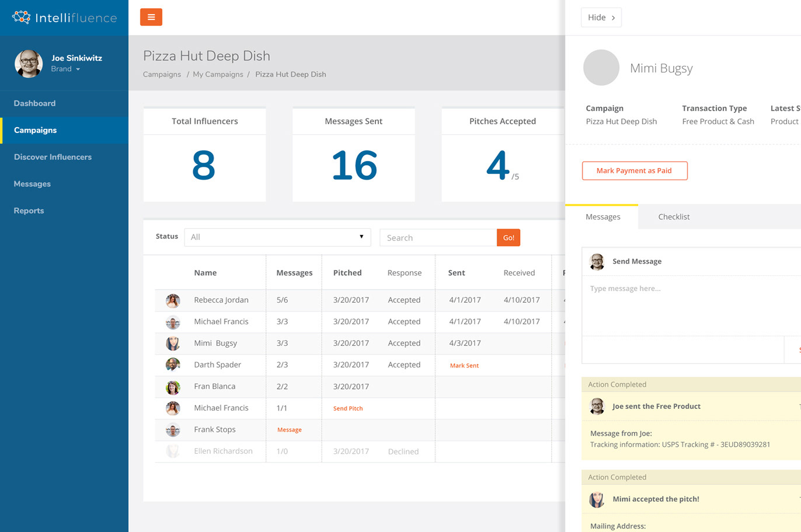Click the Pitched column header

point(347,272)
